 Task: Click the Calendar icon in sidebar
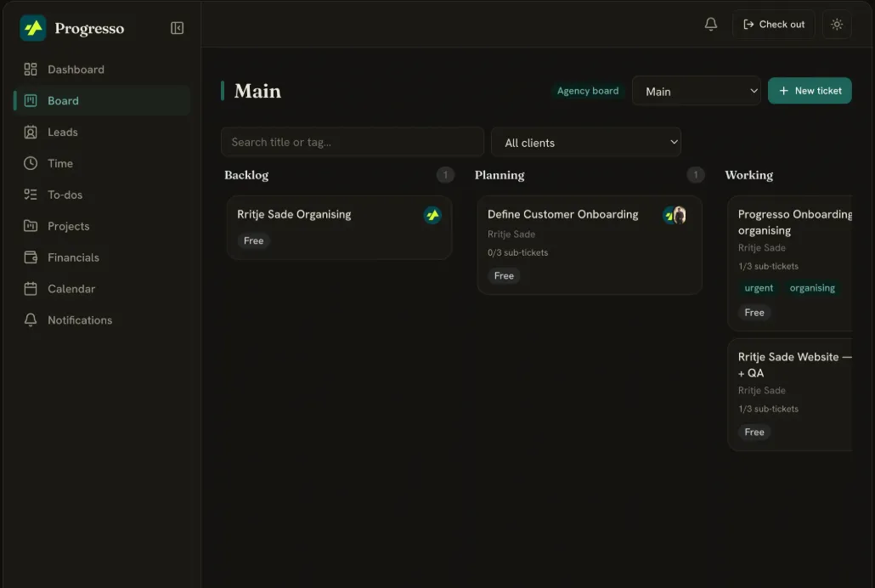point(30,289)
